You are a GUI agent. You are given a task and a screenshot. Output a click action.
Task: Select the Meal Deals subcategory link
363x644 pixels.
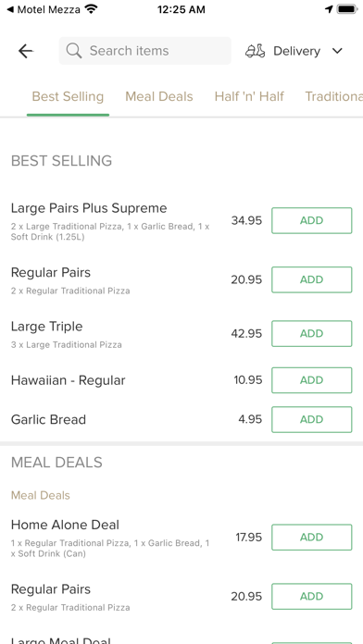point(41,495)
